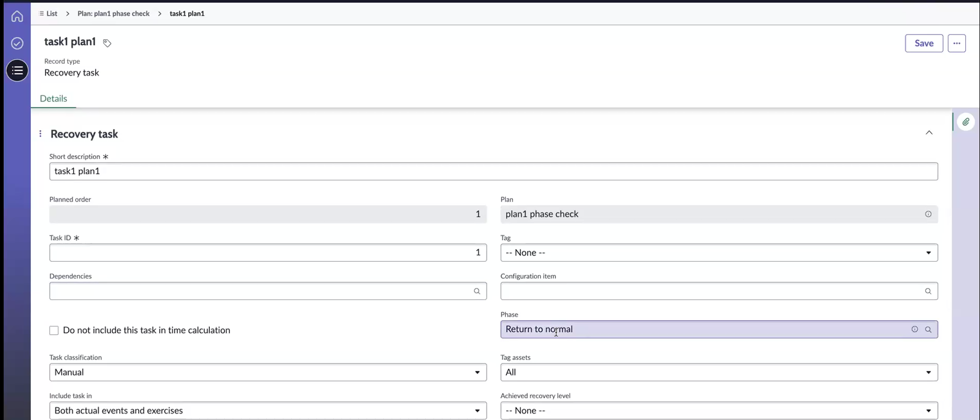
Task: Open more actions ellipsis button
Action: (957, 43)
